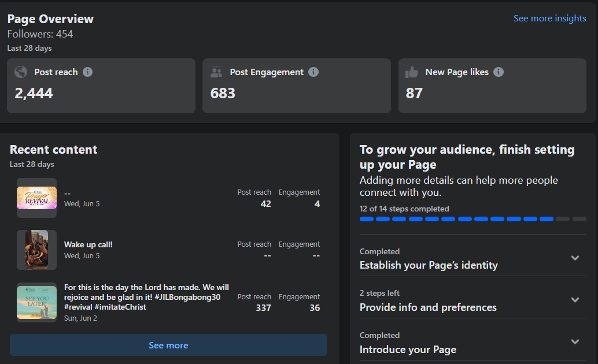Expand the Introduce your Page section
This screenshot has height=364, width=598.
coord(575,342)
